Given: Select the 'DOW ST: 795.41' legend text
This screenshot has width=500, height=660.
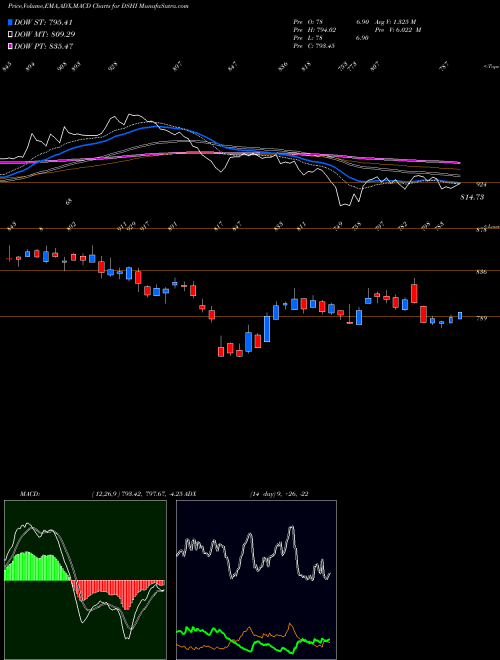Looking at the screenshot, I should pyautogui.click(x=44, y=23).
